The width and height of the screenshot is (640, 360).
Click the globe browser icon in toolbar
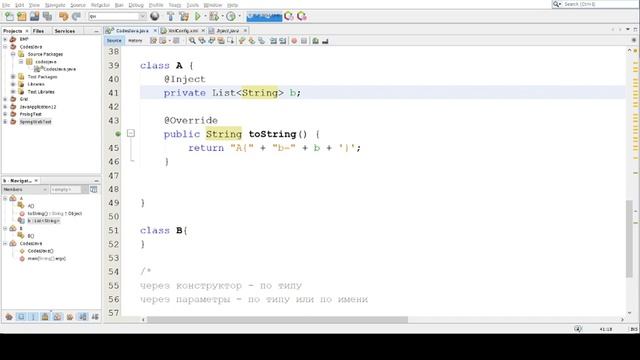tap(155, 16)
